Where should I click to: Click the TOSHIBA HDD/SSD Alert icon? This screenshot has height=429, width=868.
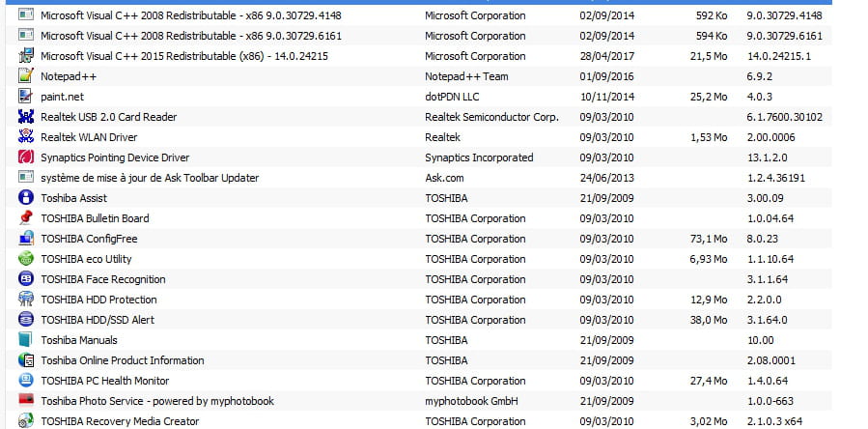[25, 320]
